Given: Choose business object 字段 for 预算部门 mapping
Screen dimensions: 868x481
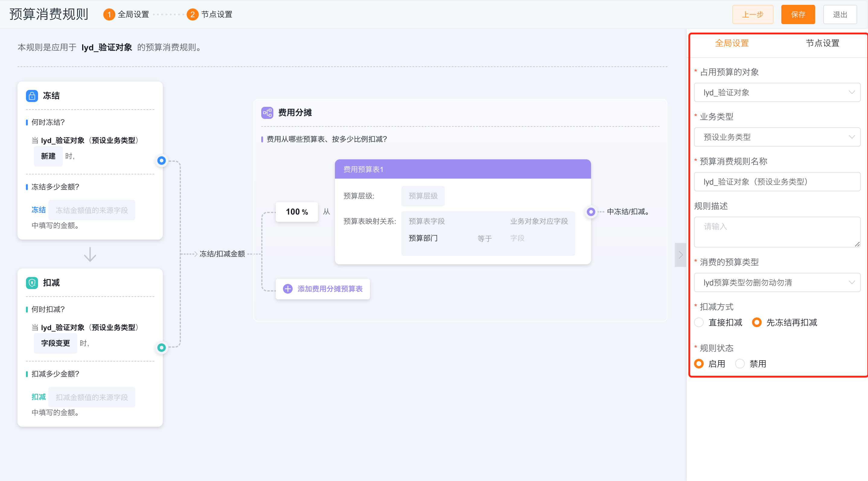Looking at the screenshot, I should pyautogui.click(x=517, y=238).
